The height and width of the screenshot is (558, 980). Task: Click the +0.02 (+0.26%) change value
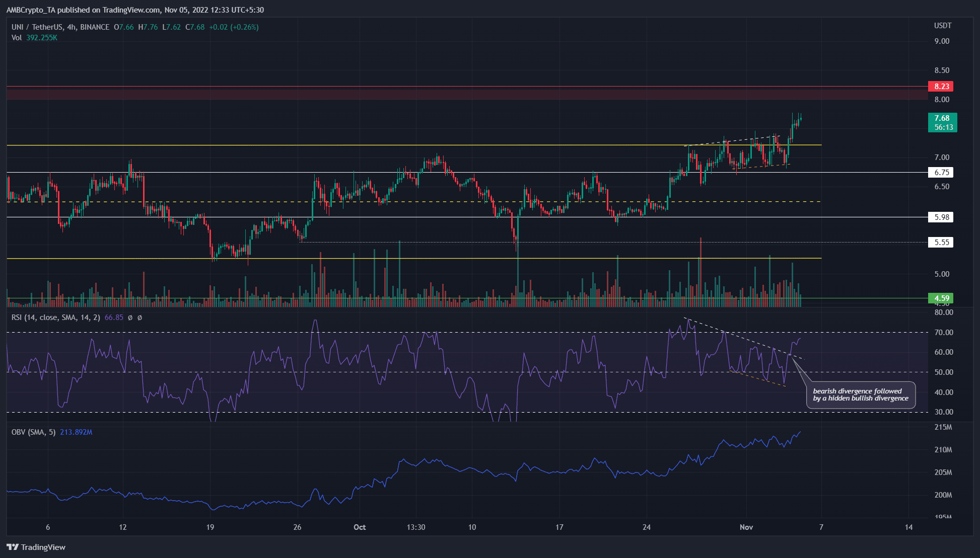pos(234,27)
